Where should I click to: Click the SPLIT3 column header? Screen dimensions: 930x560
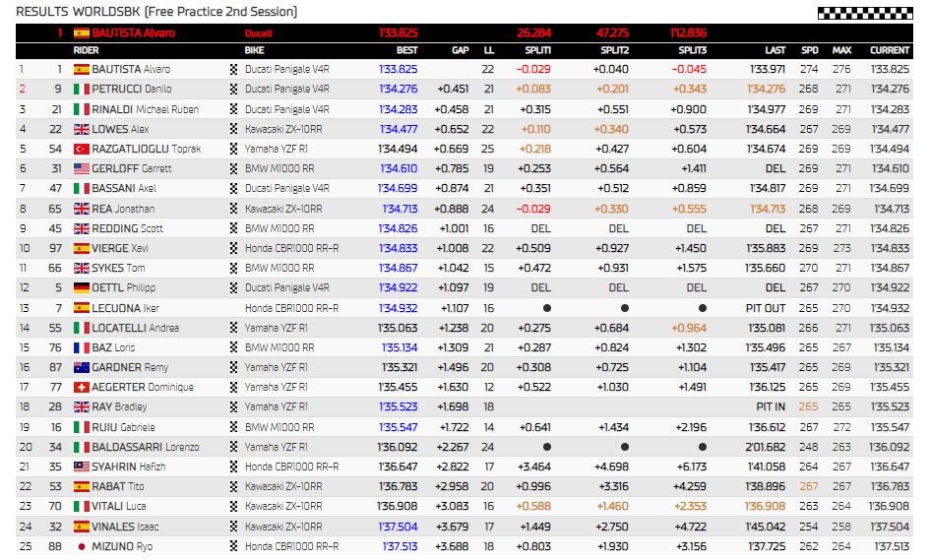(x=692, y=50)
